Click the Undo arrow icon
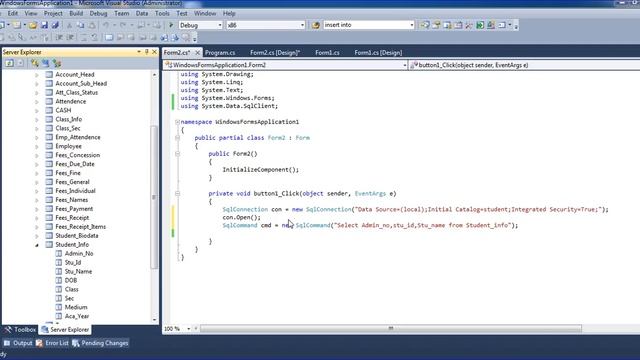This screenshot has height=360, width=640. pos(106,25)
